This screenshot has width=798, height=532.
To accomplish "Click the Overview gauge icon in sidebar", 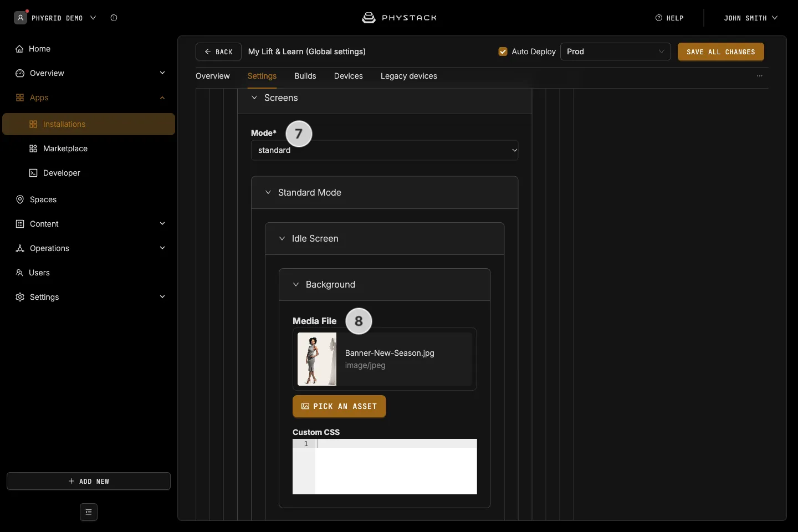I will [x=20, y=73].
